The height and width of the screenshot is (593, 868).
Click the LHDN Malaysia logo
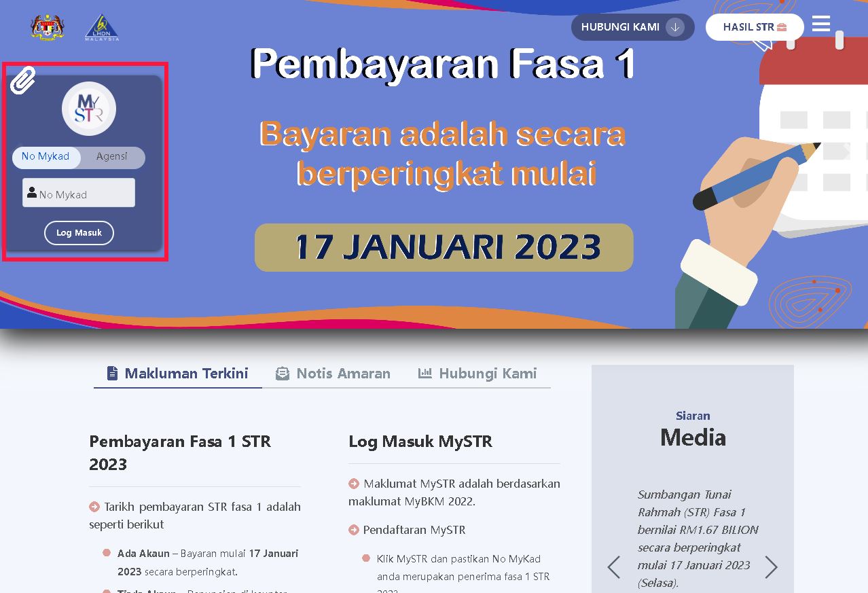coord(102,28)
